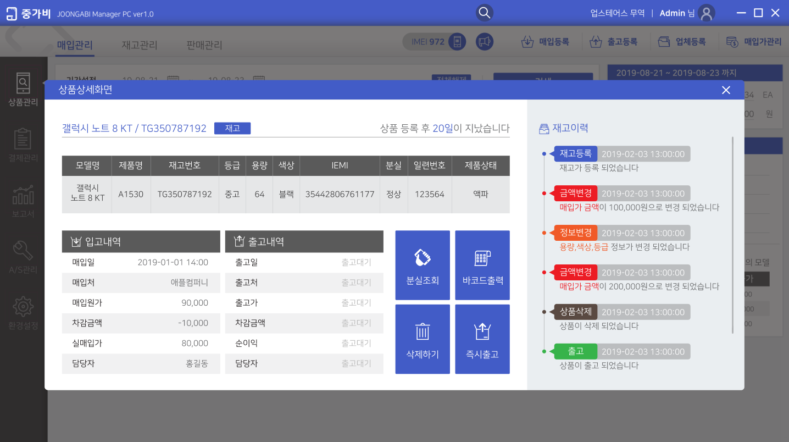The image size is (789, 442).
Task: Click the 매입등록 toolbar button
Action: click(x=546, y=43)
